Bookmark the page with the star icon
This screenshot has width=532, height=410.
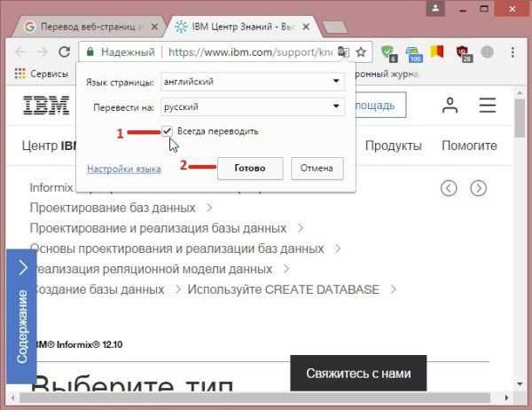pyautogui.click(x=361, y=52)
